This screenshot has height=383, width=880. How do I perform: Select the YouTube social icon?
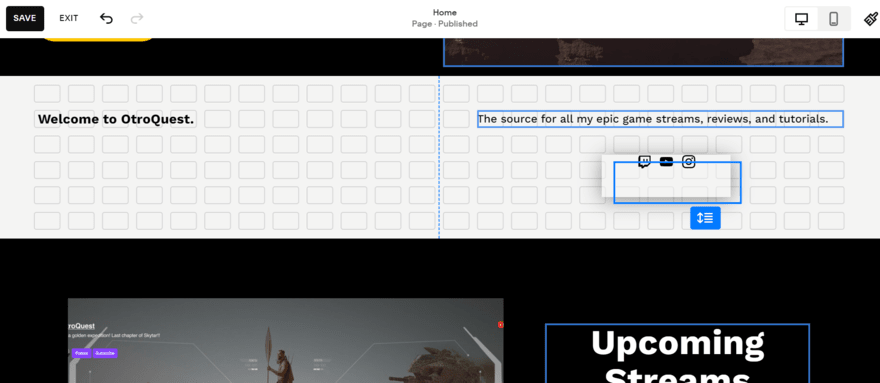(666, 162)
